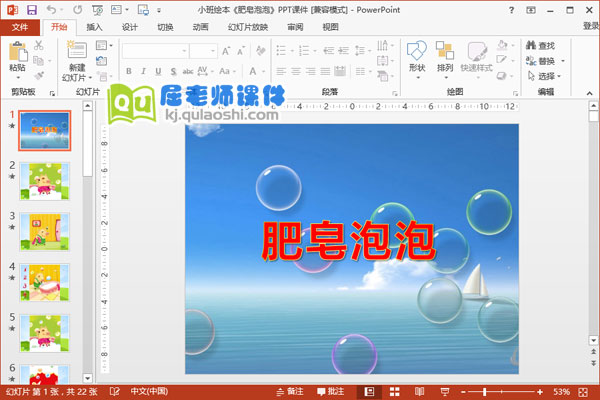The height and width of the screenshot is (400, 600).
Task: Switch to the Design tab
Action: [129, 27]
